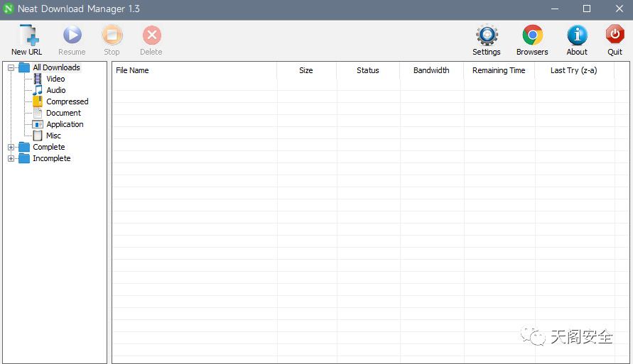Viewport: 633px width, 364px height.
Task: Click the Incomplete folder icon
Action: click(x=24, y=158)
